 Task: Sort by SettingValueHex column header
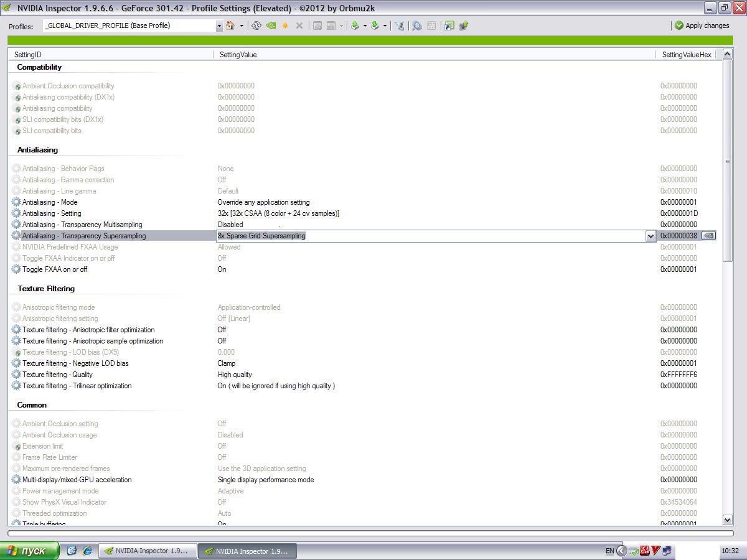click(686, 55)
